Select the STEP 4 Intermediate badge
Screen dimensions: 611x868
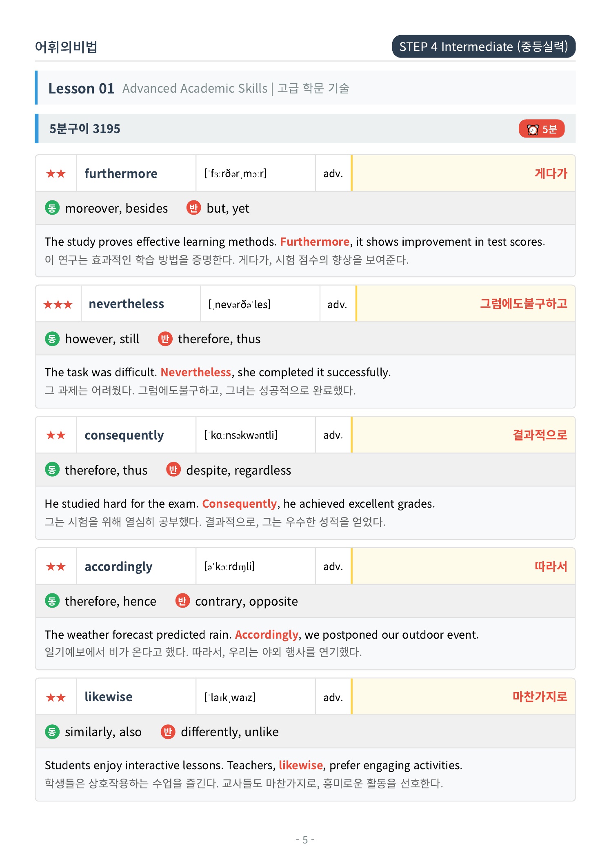[484, 47]
